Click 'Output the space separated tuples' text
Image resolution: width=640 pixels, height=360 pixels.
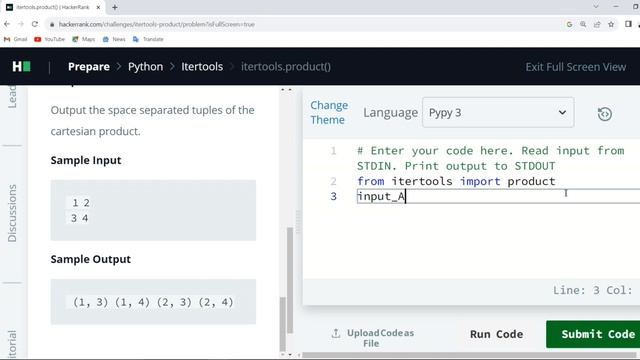pyautogui.click(x=152, y=120)
